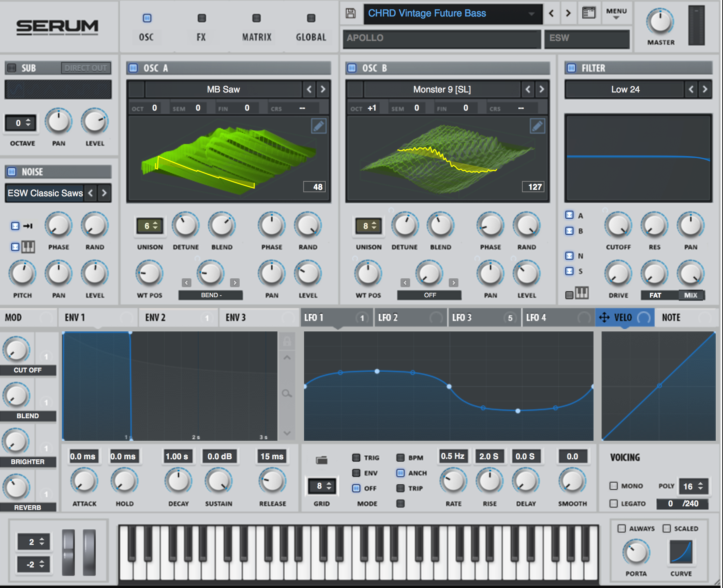Viewport: 723px width, 588px height.
Task: Click the filter MIX label button
Action: [691, 295]
